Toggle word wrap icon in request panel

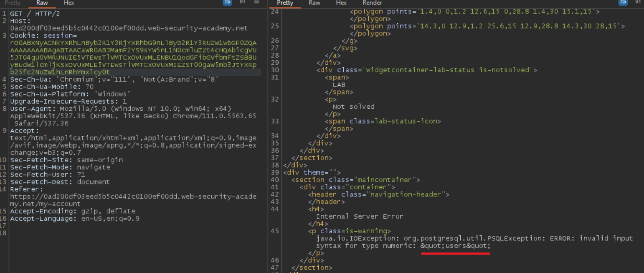(228, 2)
